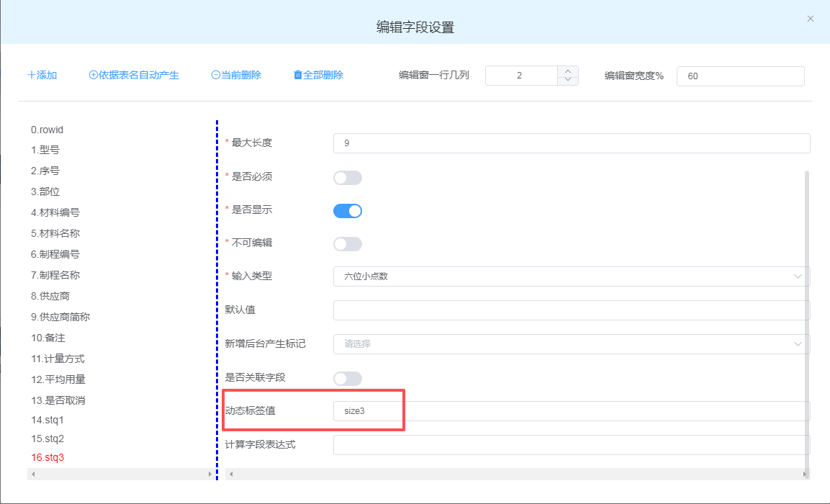Enable the 是否关联字段 switch
This screenshot has height=504, width=830.
coord(347,379)
